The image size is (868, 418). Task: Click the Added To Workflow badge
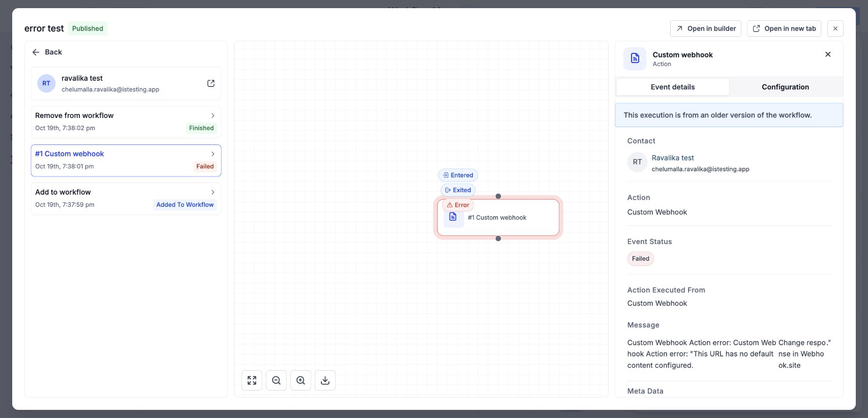coord(185,204)
